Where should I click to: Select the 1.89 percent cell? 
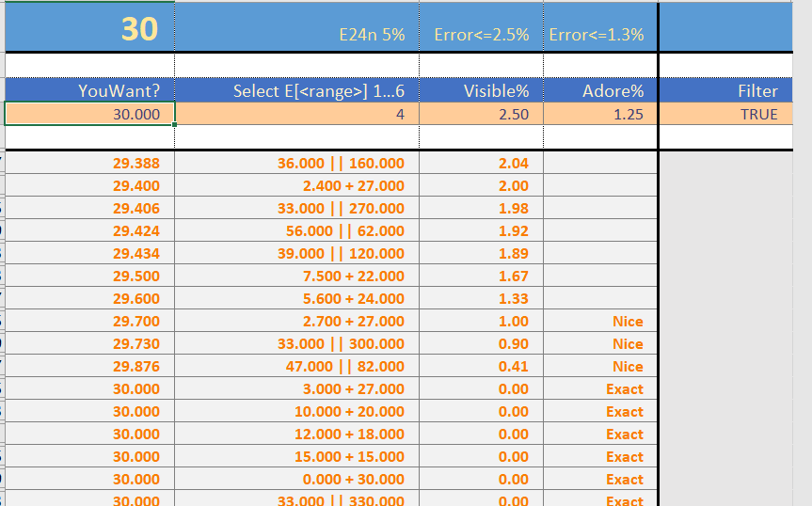pyautogui.click(x=481, y=253)
